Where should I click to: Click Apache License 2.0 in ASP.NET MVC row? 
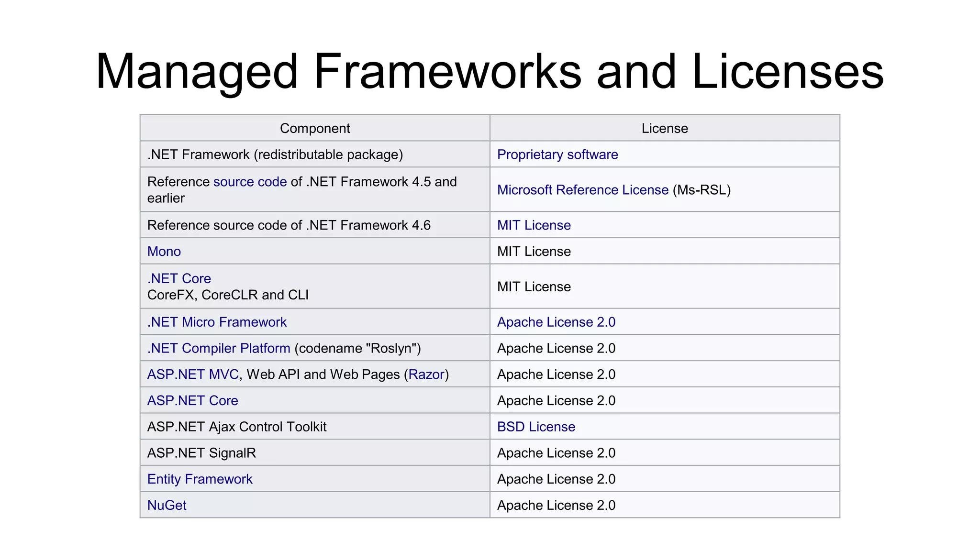556,375
